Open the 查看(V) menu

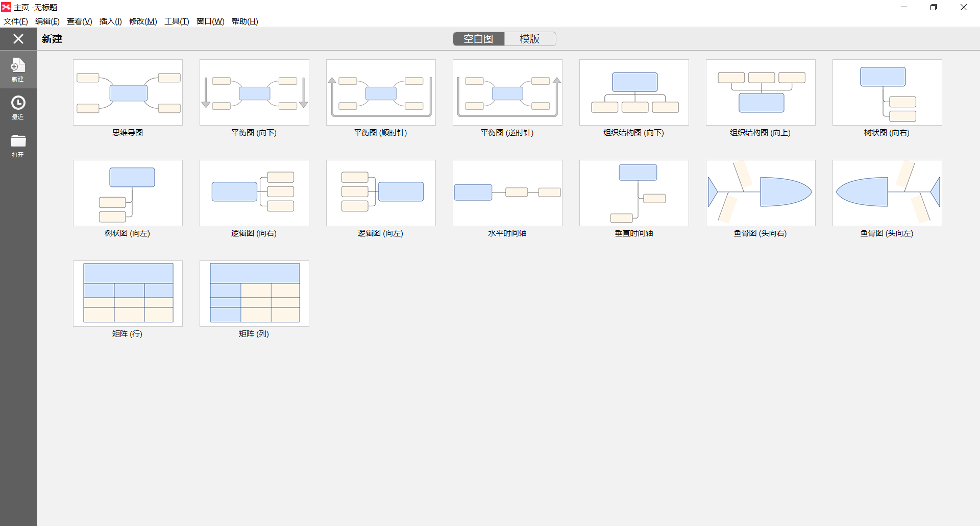point(80,21)
